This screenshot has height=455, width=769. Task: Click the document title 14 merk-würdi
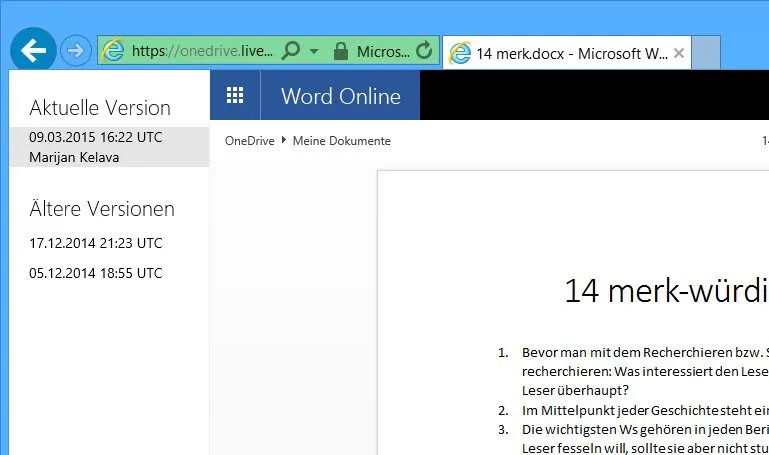coord(666,291)
